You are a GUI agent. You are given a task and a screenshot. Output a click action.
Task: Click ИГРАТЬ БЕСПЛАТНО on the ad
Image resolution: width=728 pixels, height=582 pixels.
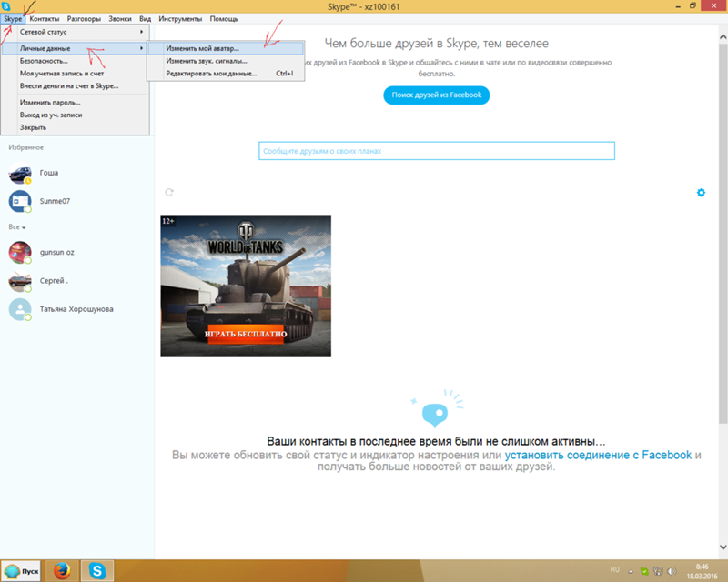[x=246, y=334]
